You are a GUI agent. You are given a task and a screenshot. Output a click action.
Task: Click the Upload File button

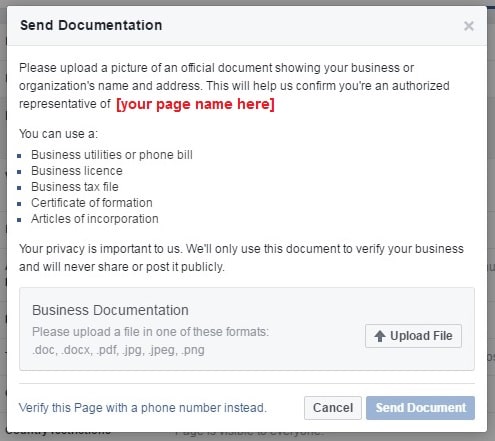[x=413, y=336]
